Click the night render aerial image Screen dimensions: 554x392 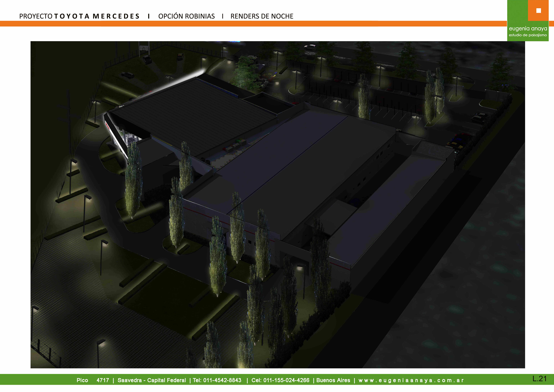(278, 205)
